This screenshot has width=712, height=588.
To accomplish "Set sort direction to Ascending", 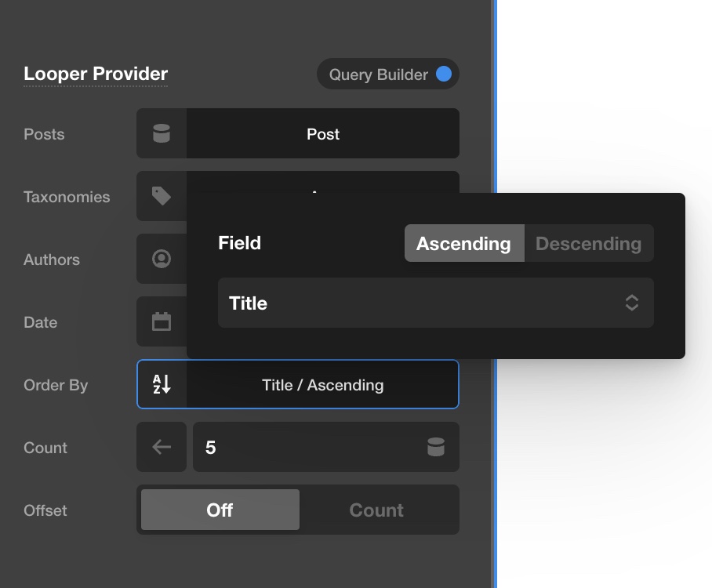I will (464, 243).
